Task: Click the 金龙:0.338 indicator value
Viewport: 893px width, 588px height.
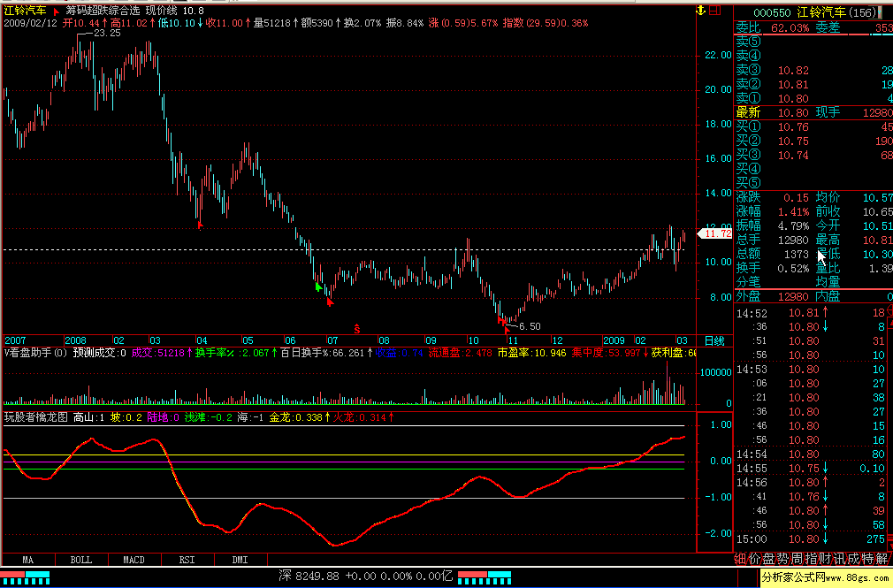Action: pyautogui.click(x=300, y=417)
